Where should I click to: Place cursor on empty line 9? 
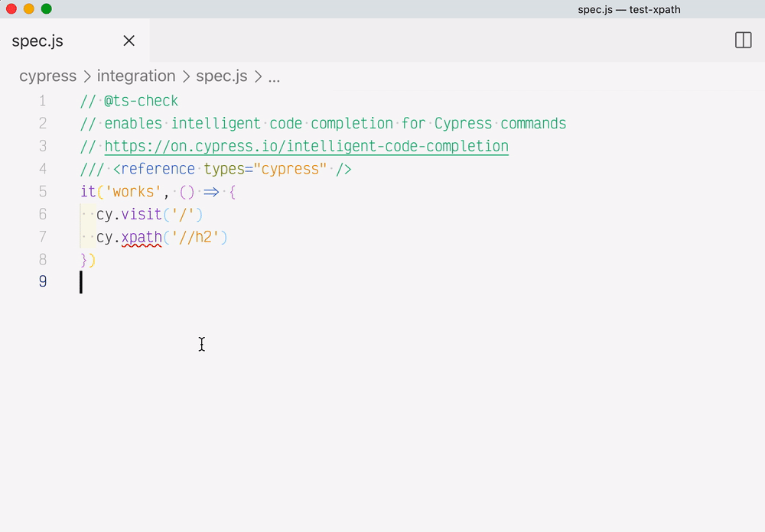click(84, 282)
